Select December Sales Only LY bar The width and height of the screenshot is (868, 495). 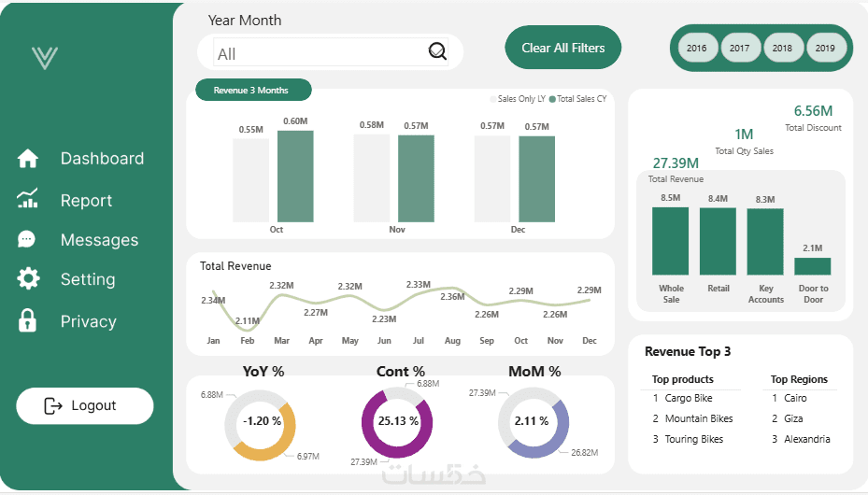pyautogui.click(x=492, y=179)
